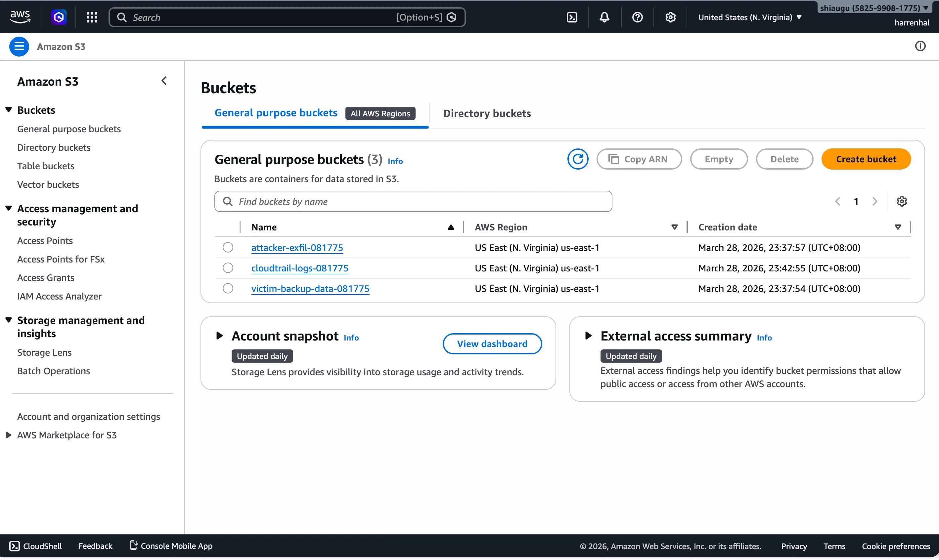Open General purpose buckets in sidebar

[x=69, y=129]
